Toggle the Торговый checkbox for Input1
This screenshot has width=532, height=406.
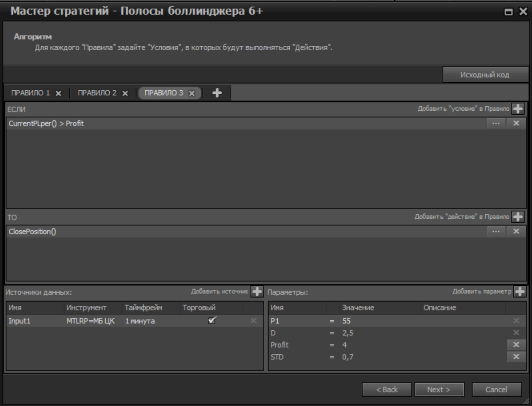point(212,321)
